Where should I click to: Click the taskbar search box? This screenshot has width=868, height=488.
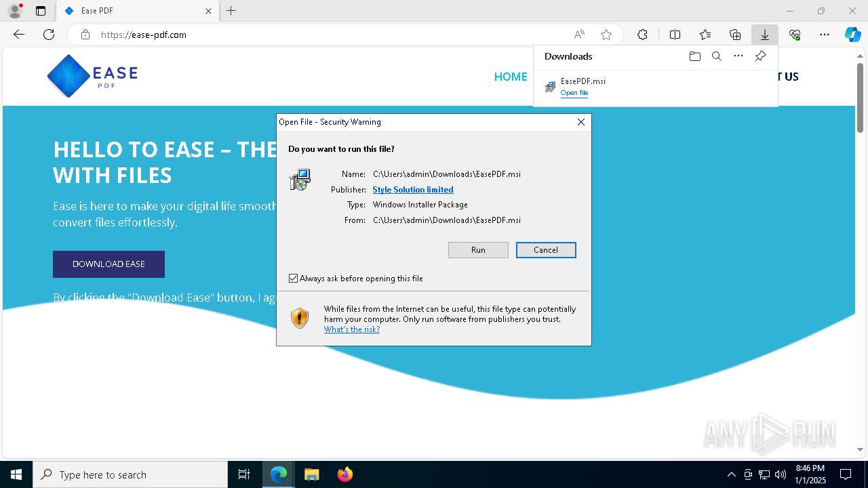tap(130, 474)
